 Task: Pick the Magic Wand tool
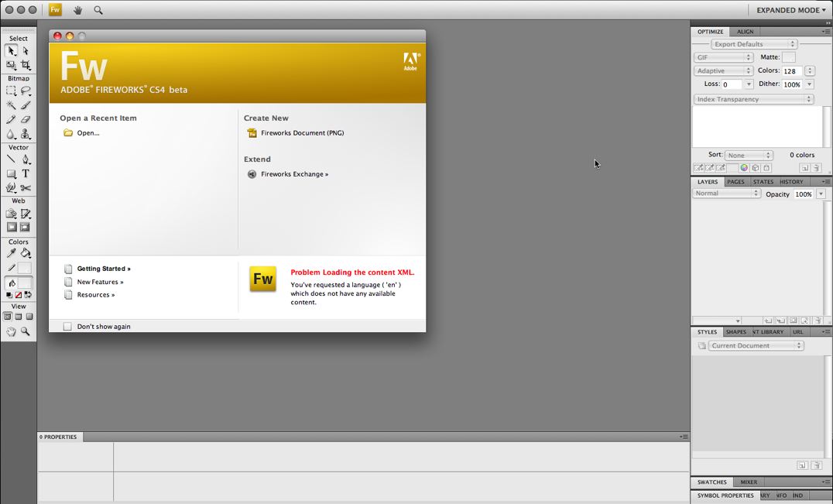click(x=12, y=105)
